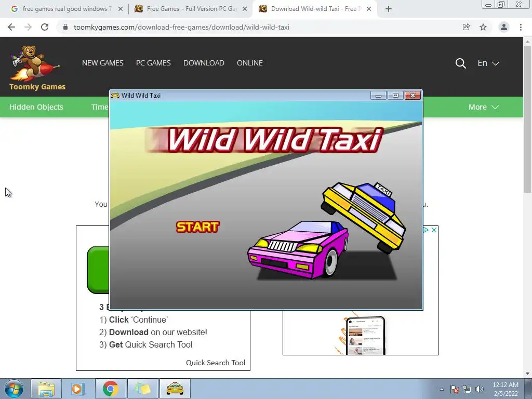Image resolution: width=532 pixels, height=399 pixels.
Task: Close the advertisement with the X icon
Action: click(434, 230)
